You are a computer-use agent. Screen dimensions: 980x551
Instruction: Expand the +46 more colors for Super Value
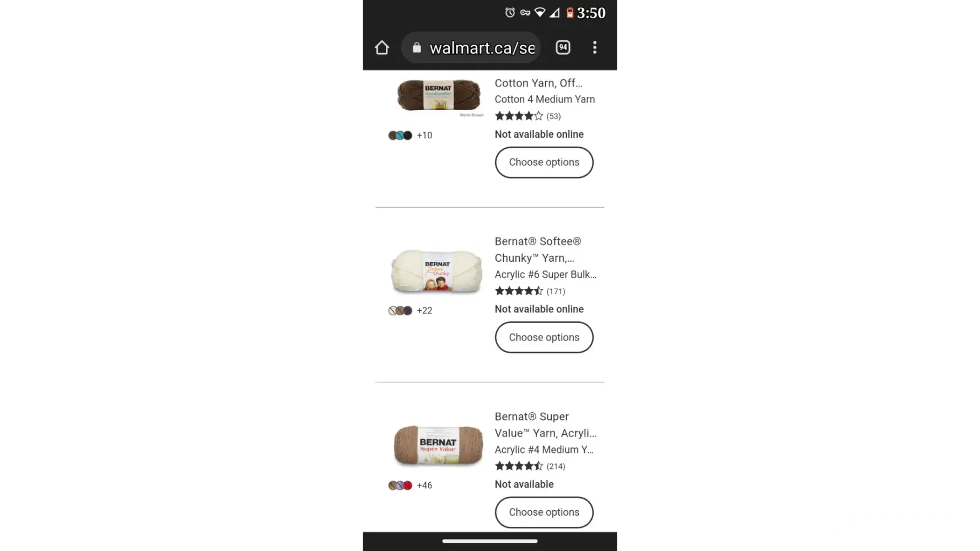(x=424, y=485)
